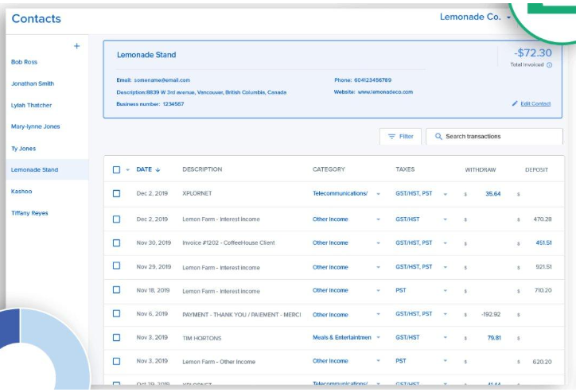Click the 470.28 deposit amount

[x=543, y=219]
